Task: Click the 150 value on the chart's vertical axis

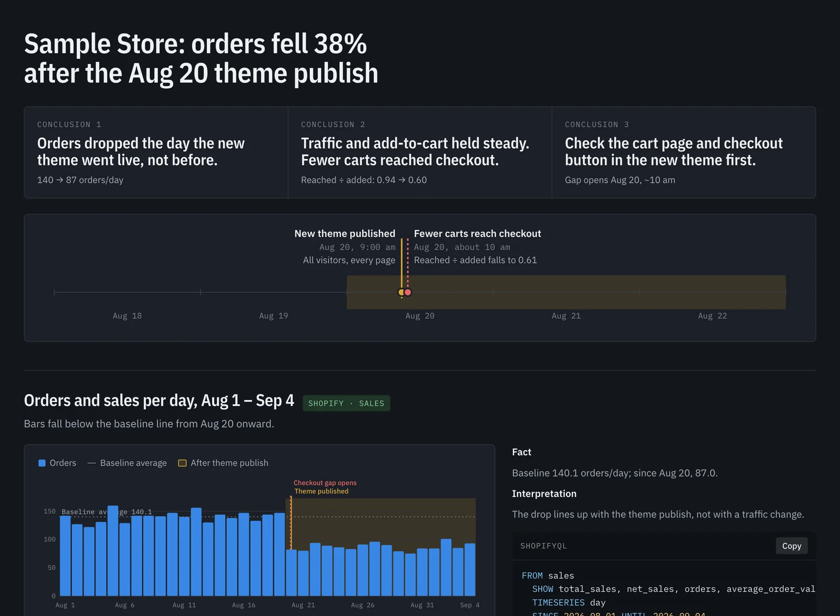Action: 50,511
